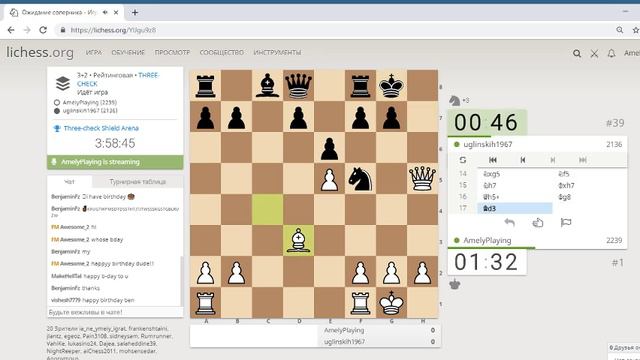Click the browser zoom magnifier icon
640x360 pixels.
point(620,30)
